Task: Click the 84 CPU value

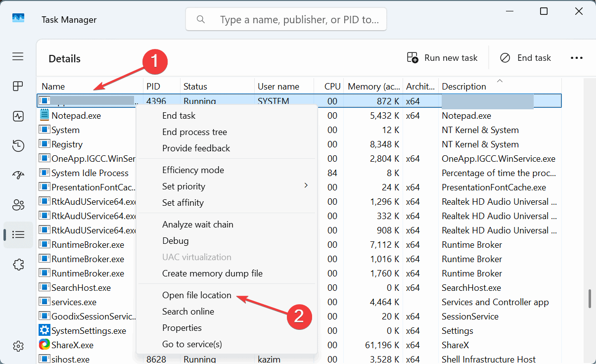Action: click(x=332, y=173)
